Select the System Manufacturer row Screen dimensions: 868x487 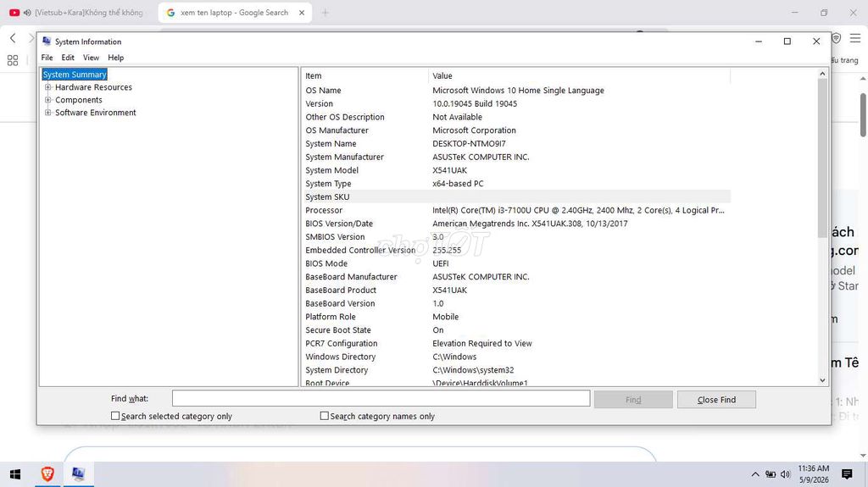pyautogui.click(x=516, y=157)
